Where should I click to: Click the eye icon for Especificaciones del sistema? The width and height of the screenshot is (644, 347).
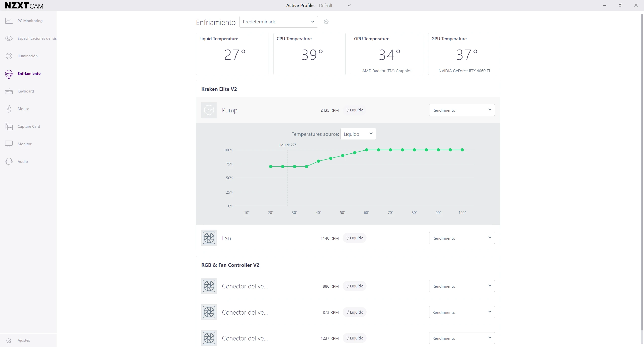[x=9, y=38]
